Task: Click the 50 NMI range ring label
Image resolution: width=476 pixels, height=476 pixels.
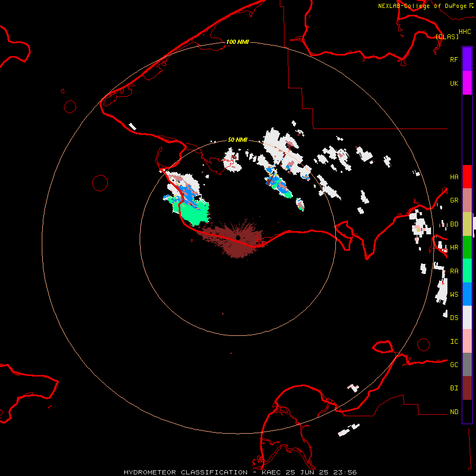Action: (x=237, y=140)
